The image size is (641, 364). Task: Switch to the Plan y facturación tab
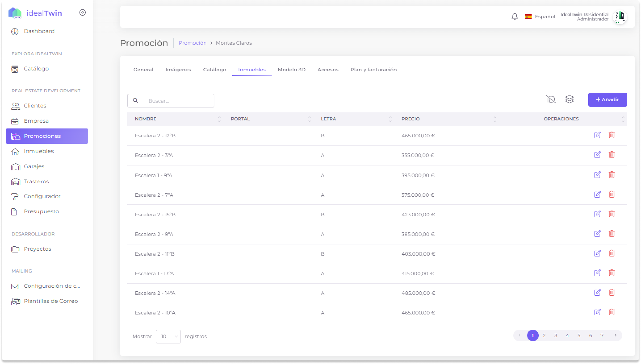point(373,70)
